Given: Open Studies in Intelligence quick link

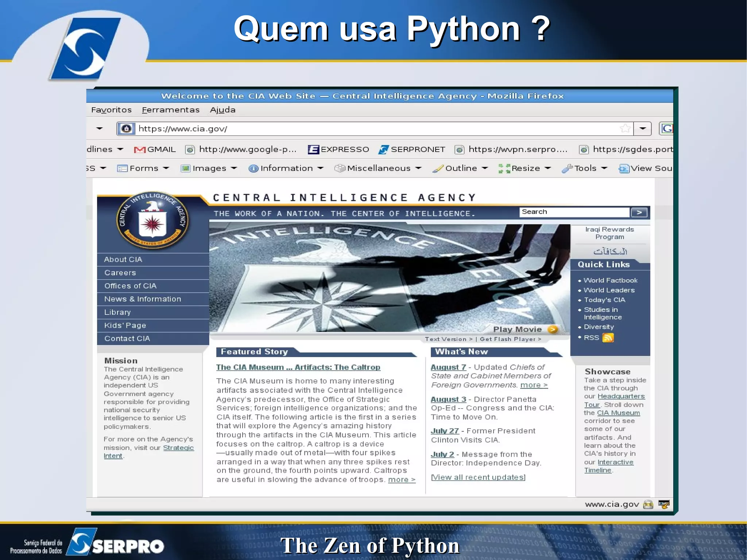Looking at the screenshot, I should point(603,313).
